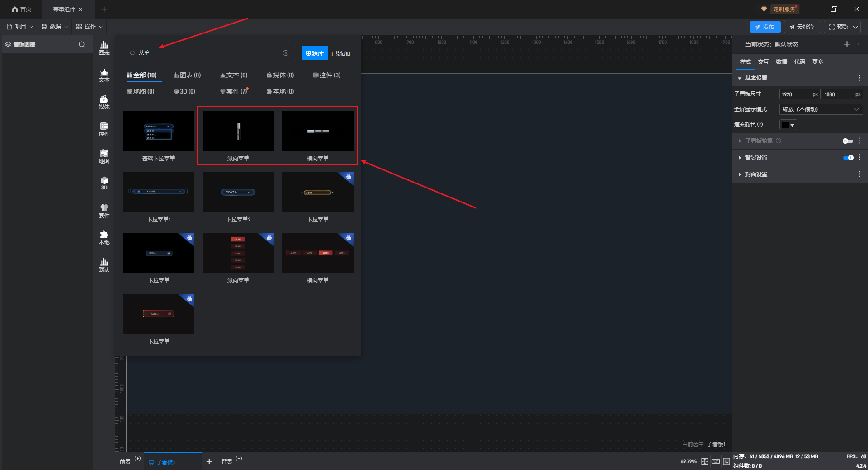Show help for 填充颜色
Screen dimensions: 868x470
click(760, 124)
